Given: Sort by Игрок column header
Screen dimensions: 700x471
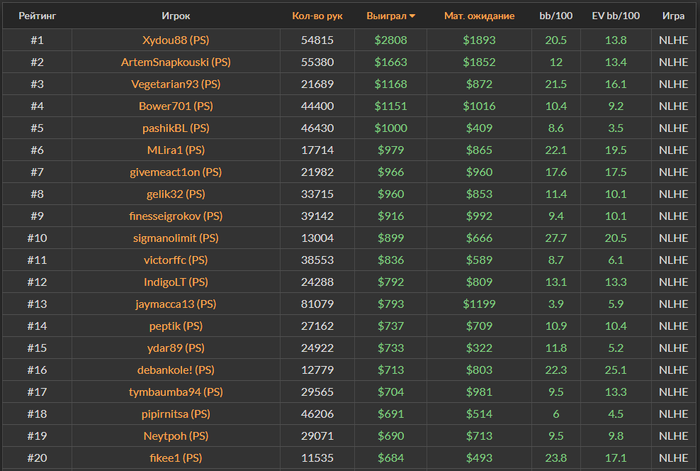Looking at the screenshot, I should pyautogui.click(x=176, y=16).
